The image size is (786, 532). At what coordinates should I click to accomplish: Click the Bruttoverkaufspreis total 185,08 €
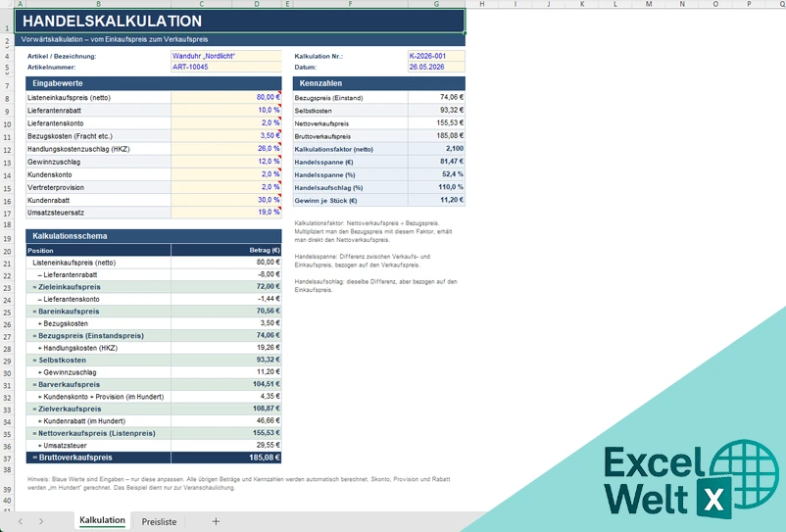tap(226, 458)
